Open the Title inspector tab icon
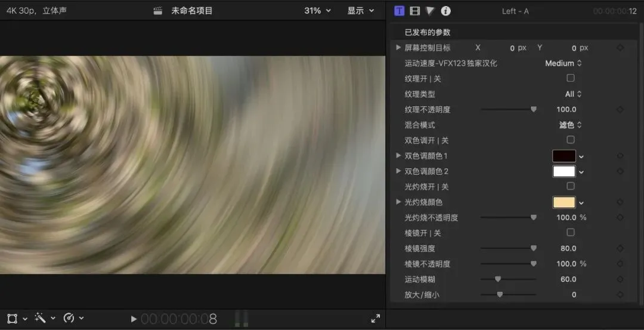644x330 pixels. 399,11
